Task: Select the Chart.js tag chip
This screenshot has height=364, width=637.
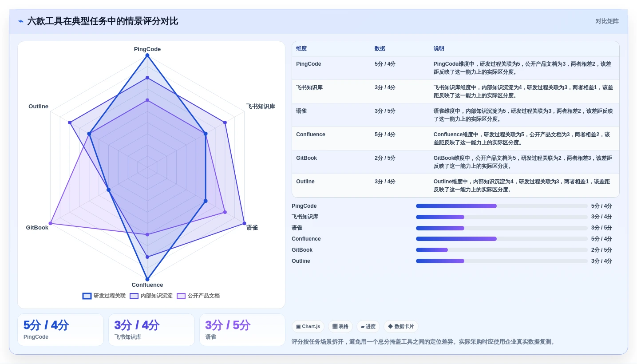Action: coord(308,327)
